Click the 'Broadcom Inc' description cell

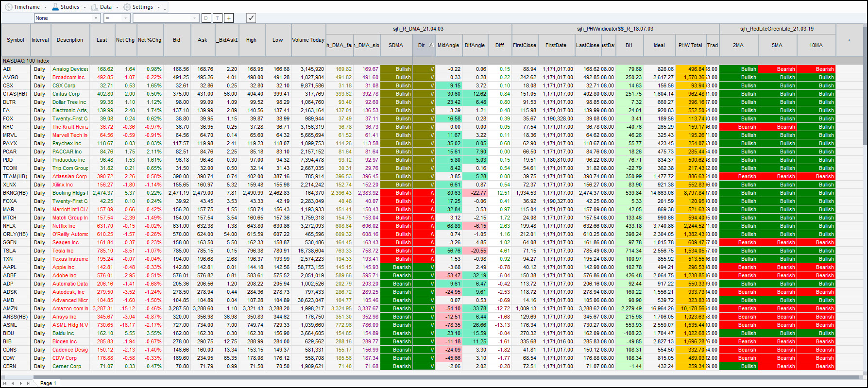(70, 77)
